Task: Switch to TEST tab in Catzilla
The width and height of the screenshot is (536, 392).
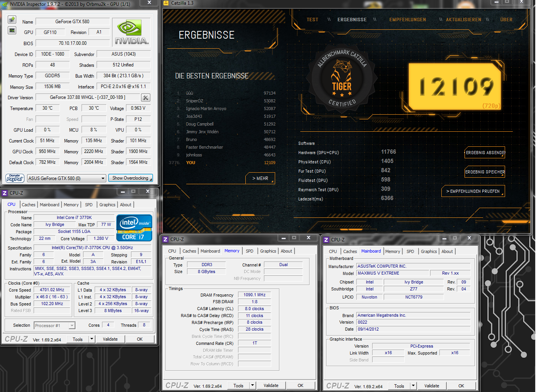Action: [312, 20]
